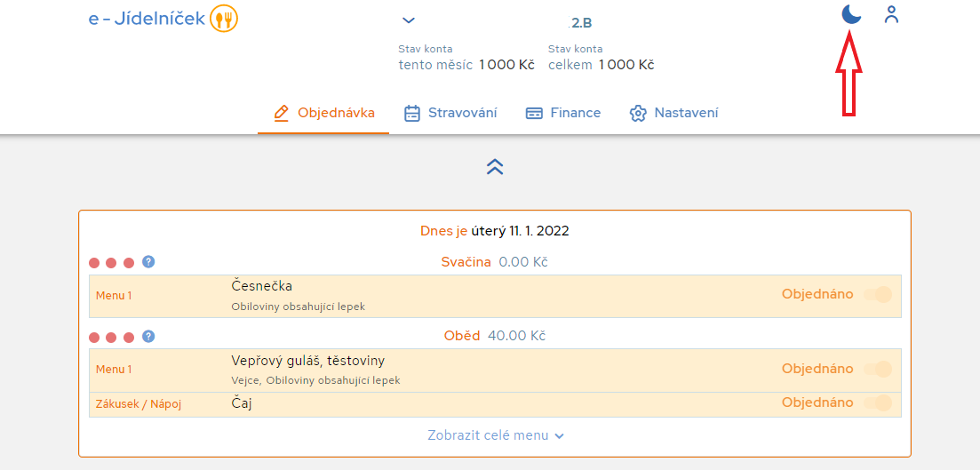Click the help question mark beside Svačina
Viewport: 980px width, 470px height.
click(x=148, y=262)
